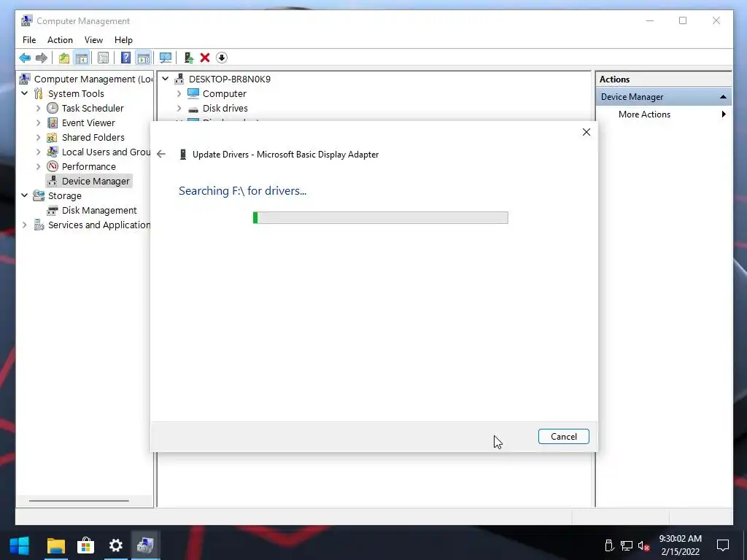Select Performance in the tree
The image size is (747, 560).
(x=88, y=167)
